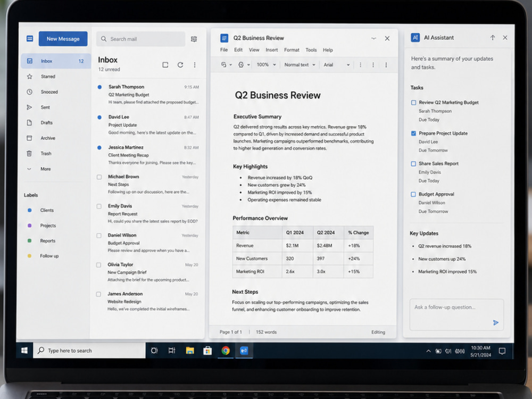Open the Insert menu
This screenshot has width=532, height=399.
coord(272,50)
